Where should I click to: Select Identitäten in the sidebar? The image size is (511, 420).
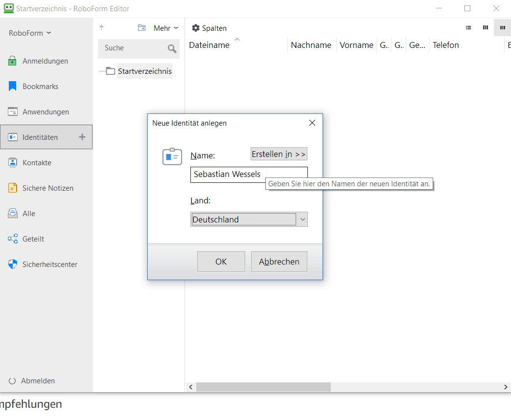point(46,137)
